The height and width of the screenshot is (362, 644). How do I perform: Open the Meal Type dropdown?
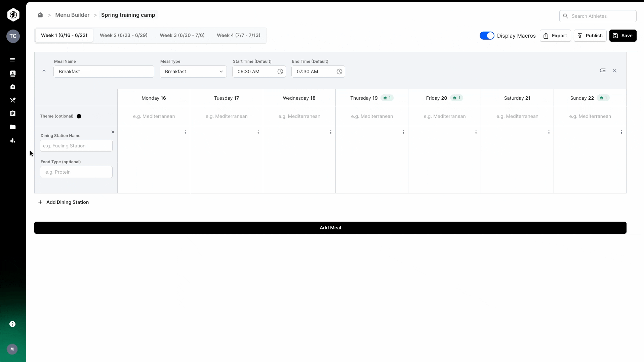click(193, 72)
